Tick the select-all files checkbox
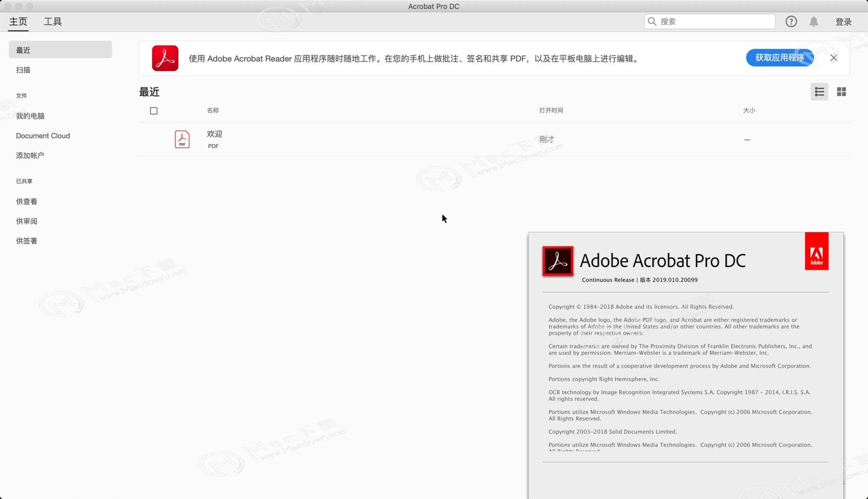This screenshot has width=868, height=499. point(154,111)
